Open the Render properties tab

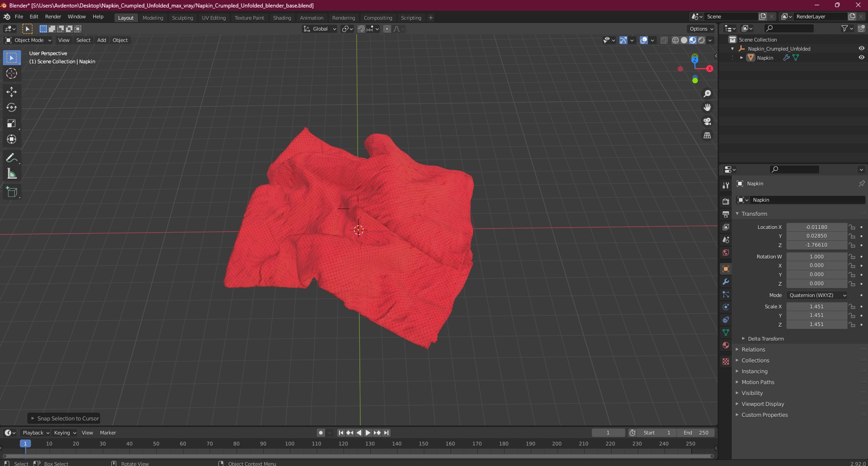(726, 201)
